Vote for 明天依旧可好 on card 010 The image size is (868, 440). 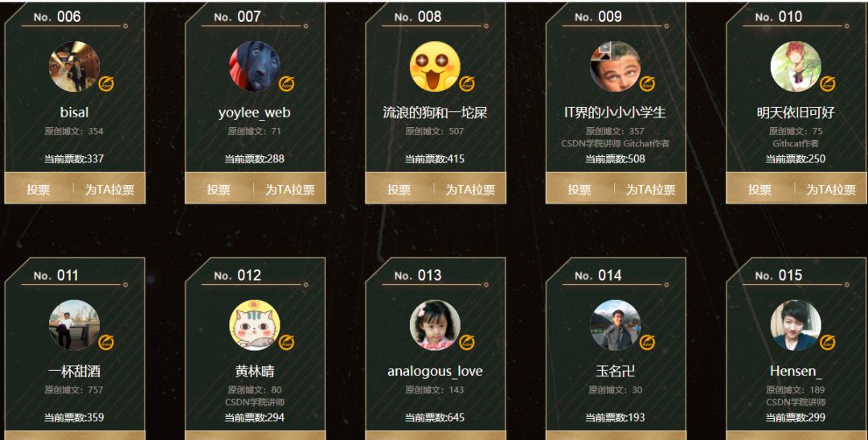pos(759,190)
